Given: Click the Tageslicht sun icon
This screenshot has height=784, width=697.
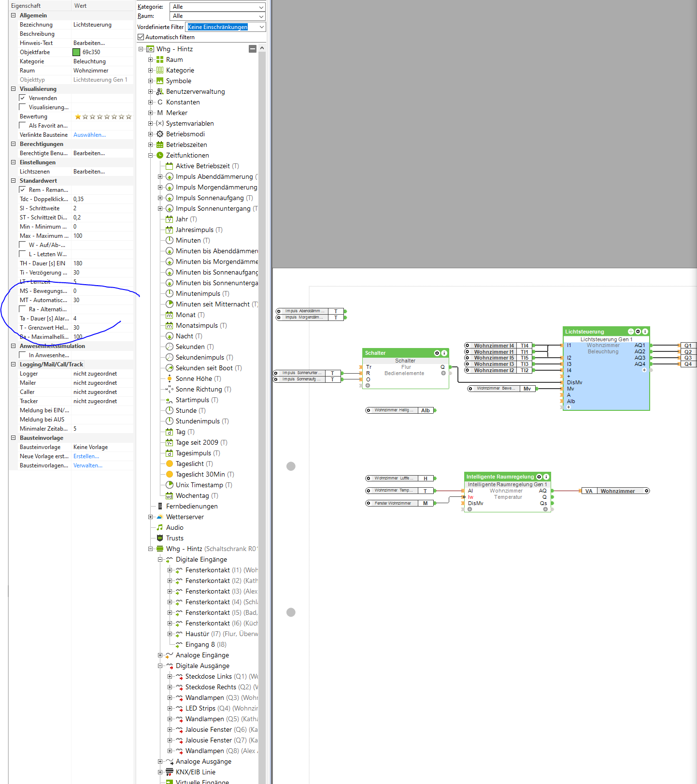Looking at the screenshot, I should click(170, 464).
